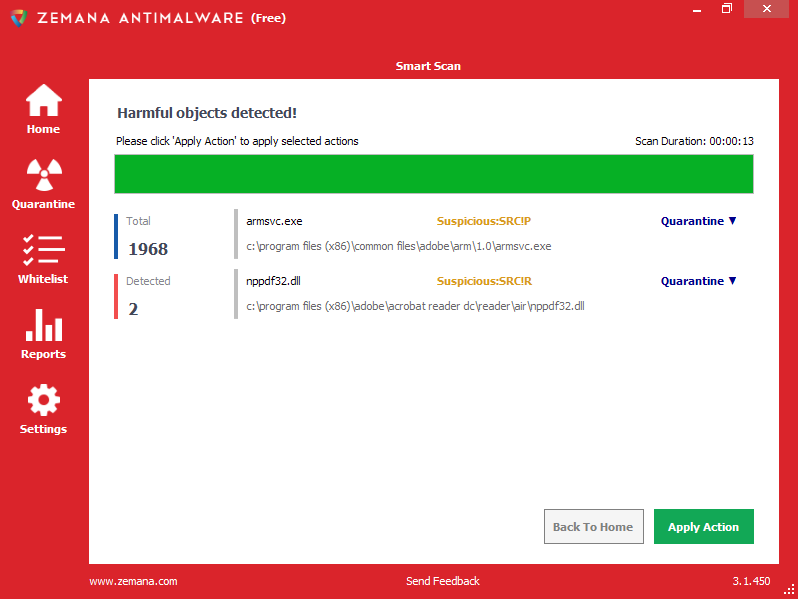Click the Suspicious:SRC!P threat label
The width and height of the screenshot is (798, 599).
tap(483, 221)
